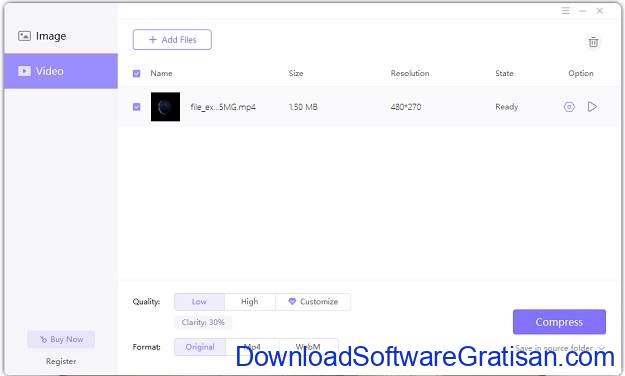Open the hamburger menu icon
The image size is (625, 376).
tap(565, 11)
